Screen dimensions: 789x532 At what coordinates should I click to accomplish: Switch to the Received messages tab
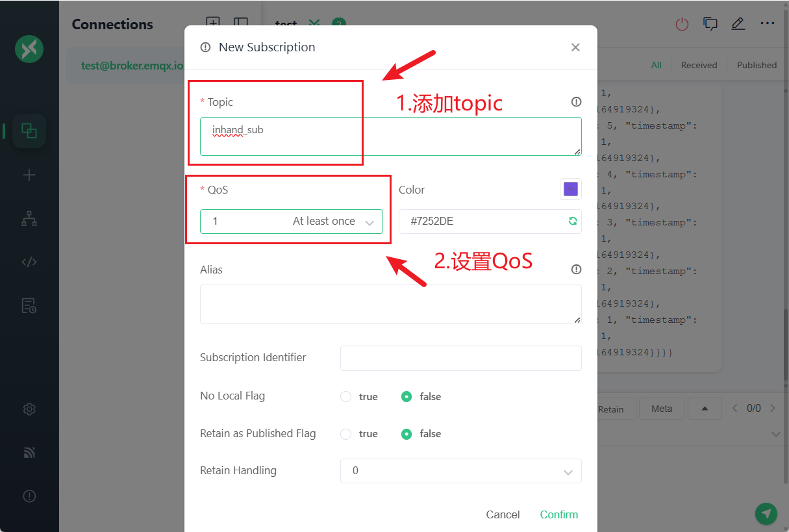699,65
